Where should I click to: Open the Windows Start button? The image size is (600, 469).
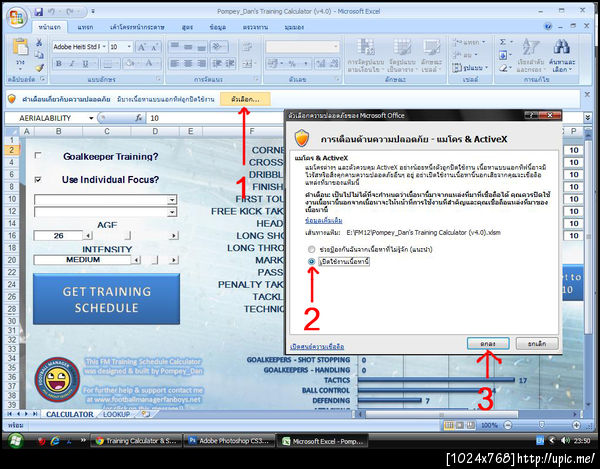coord(16,441)
